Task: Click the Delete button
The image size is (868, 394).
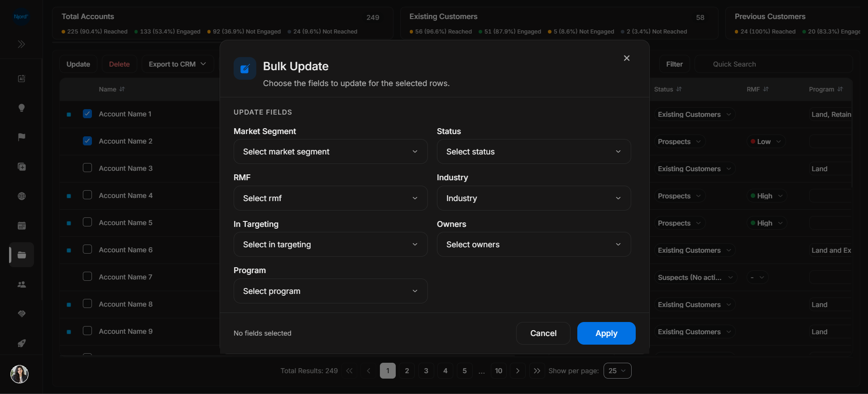Action: point(120,64)
